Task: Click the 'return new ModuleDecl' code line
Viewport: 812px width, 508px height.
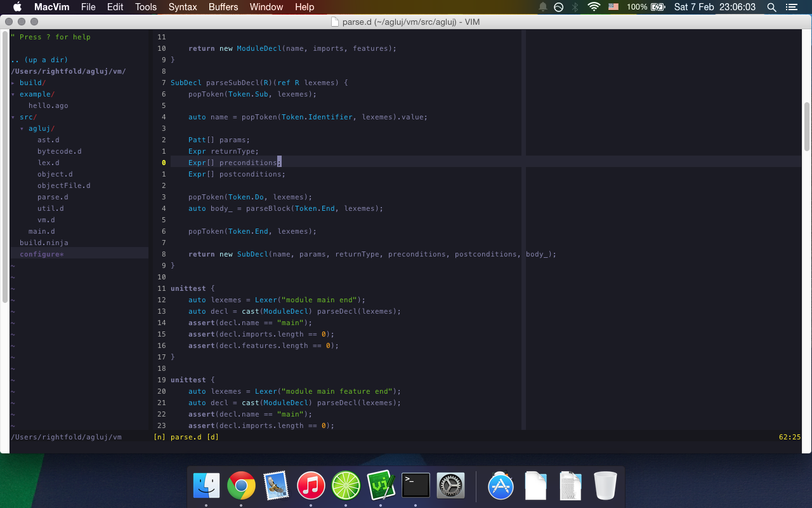Action: pyautogui.click(x=292, y=48)
